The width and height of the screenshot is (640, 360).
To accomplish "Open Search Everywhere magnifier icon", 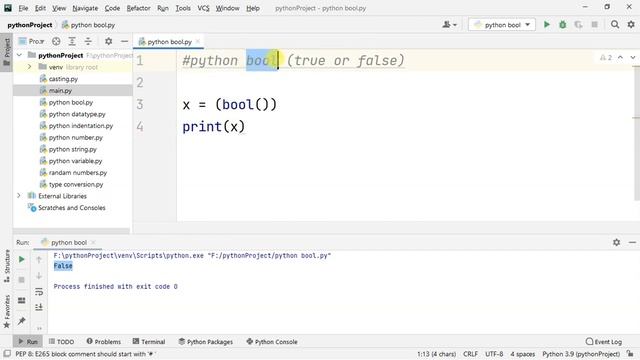I will 615,24.
